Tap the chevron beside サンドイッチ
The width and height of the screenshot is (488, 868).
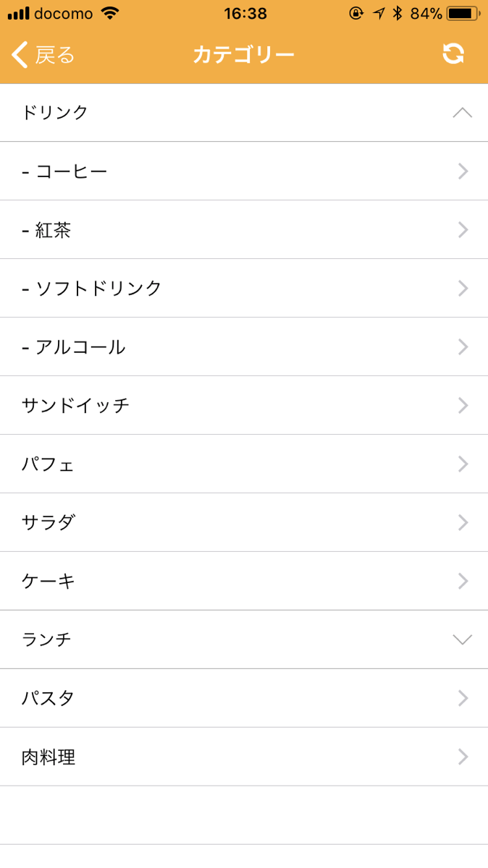coord(463,406)
